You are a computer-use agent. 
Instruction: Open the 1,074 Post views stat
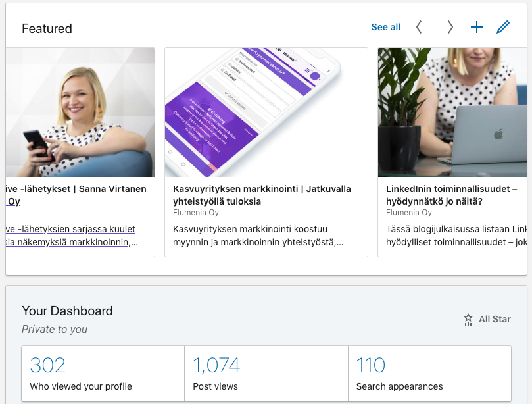266,374
